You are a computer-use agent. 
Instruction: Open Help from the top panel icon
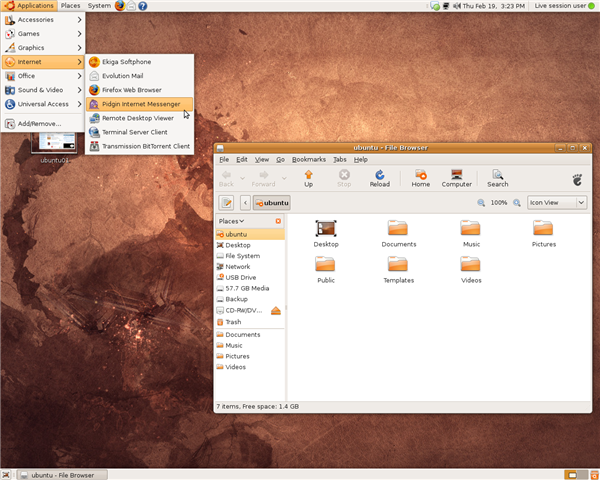click(x=143, y=6)
